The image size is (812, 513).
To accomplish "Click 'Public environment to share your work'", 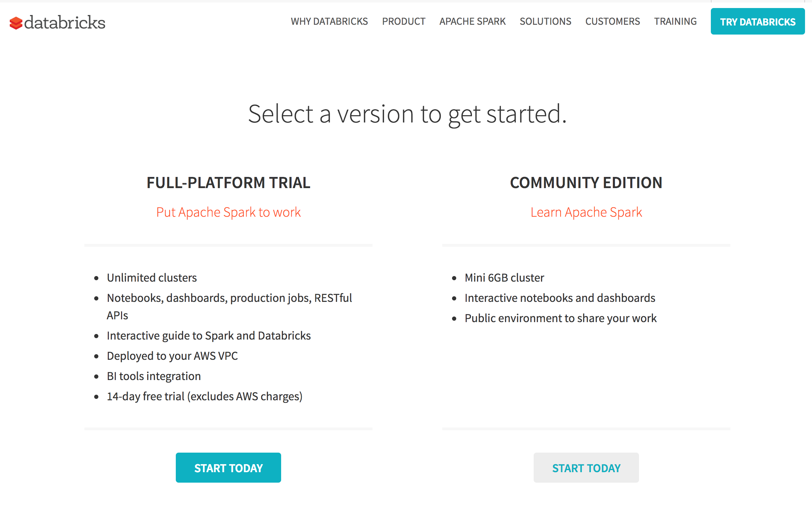I will pos(561,318).
